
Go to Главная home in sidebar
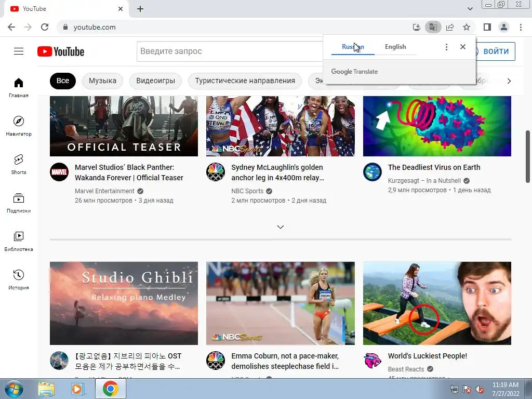[x=19, y=87]
